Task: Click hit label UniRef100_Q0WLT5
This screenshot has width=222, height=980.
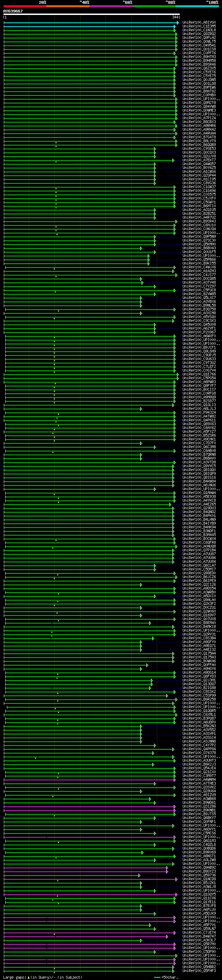Action: (199, 41)
